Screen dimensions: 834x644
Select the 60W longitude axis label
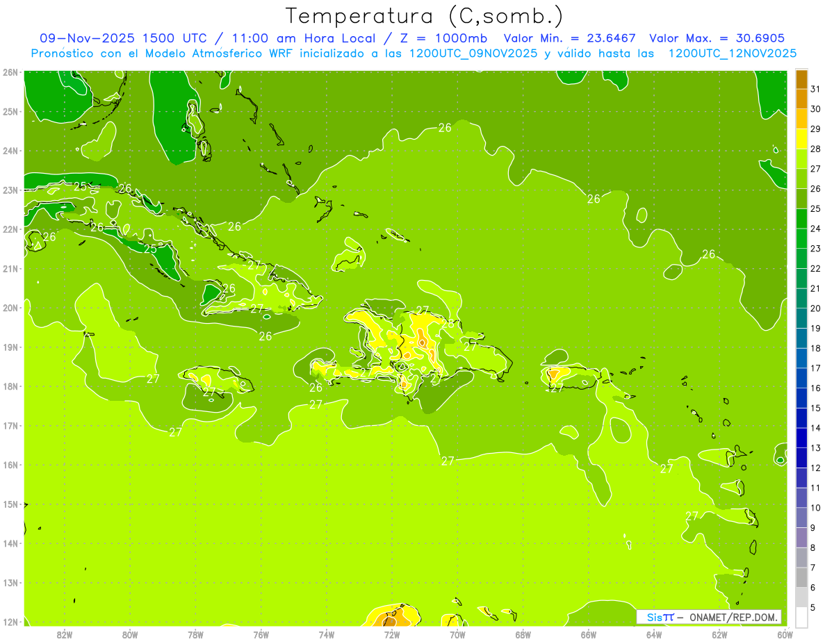[785, 634]
